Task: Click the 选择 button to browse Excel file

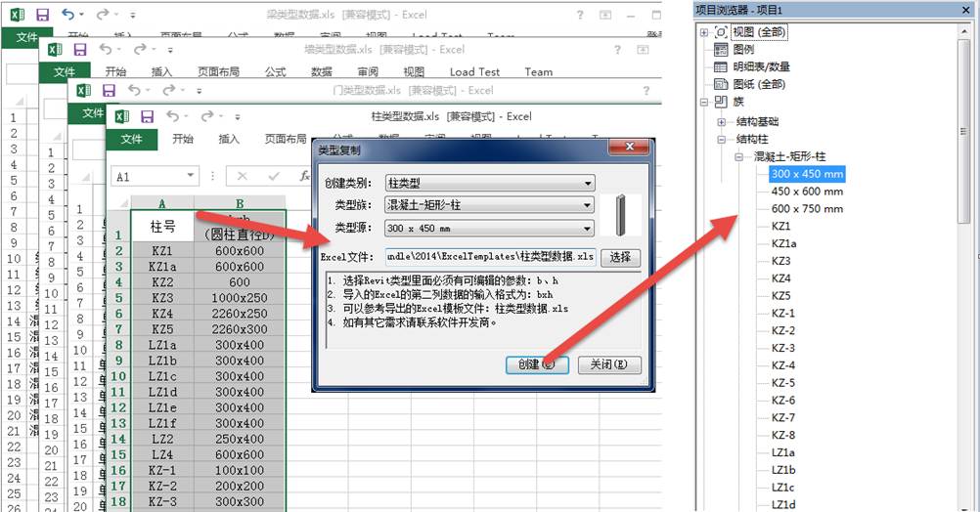Action: [x=620, y=258]
